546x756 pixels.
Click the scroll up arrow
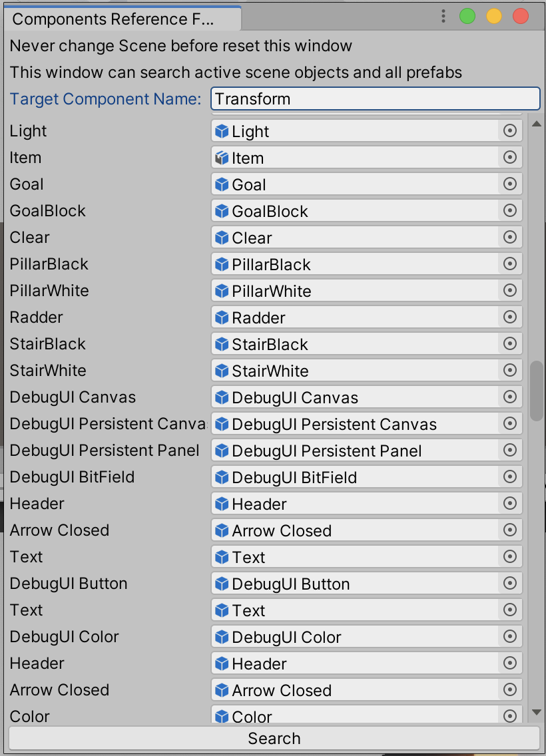point(537,124)
